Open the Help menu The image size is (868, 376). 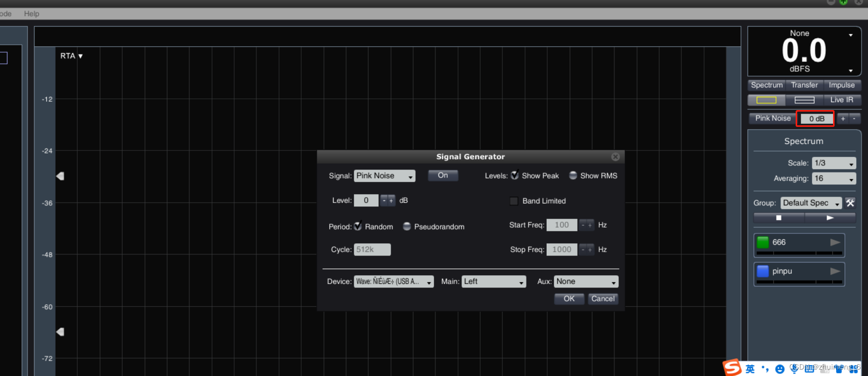click(x=31, y=14)
